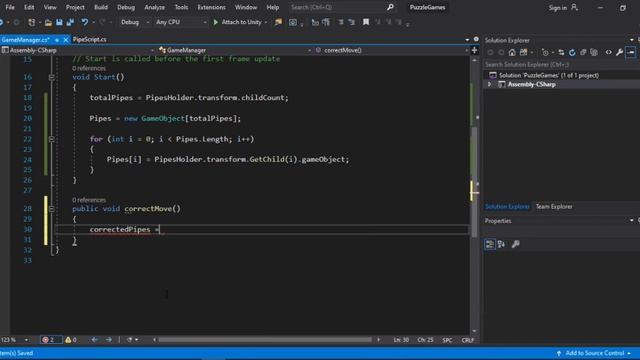Click the increase indent icon
The width and height of the screenshot is (640, 360).
pos(351,22)
